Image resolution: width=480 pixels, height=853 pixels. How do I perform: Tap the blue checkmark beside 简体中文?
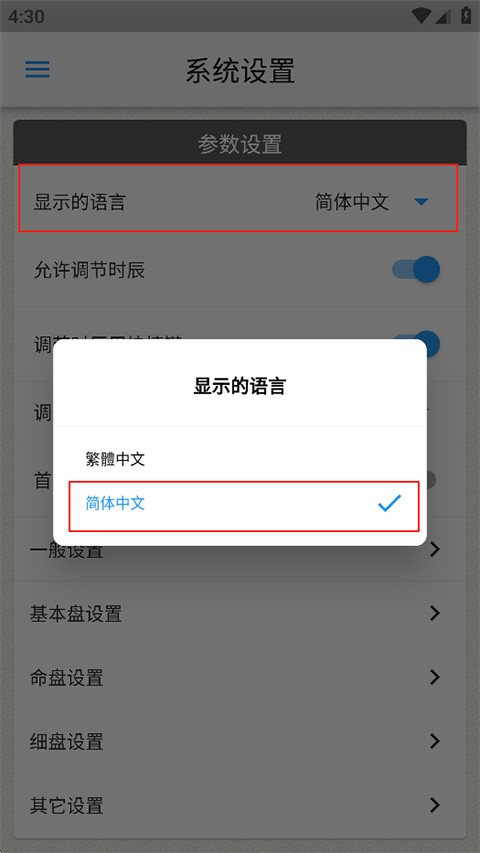(389, 504)
